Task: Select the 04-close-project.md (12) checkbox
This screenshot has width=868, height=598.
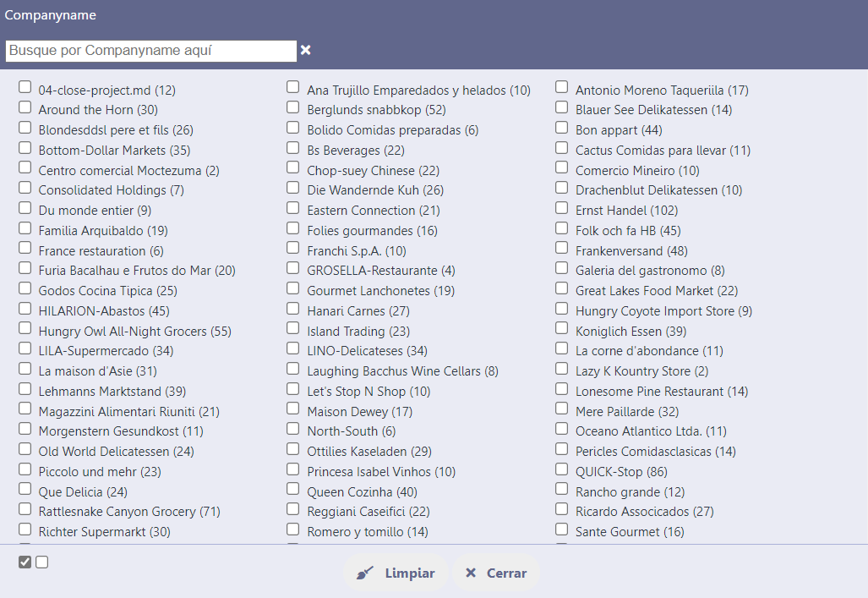Action: click(25, 87)
